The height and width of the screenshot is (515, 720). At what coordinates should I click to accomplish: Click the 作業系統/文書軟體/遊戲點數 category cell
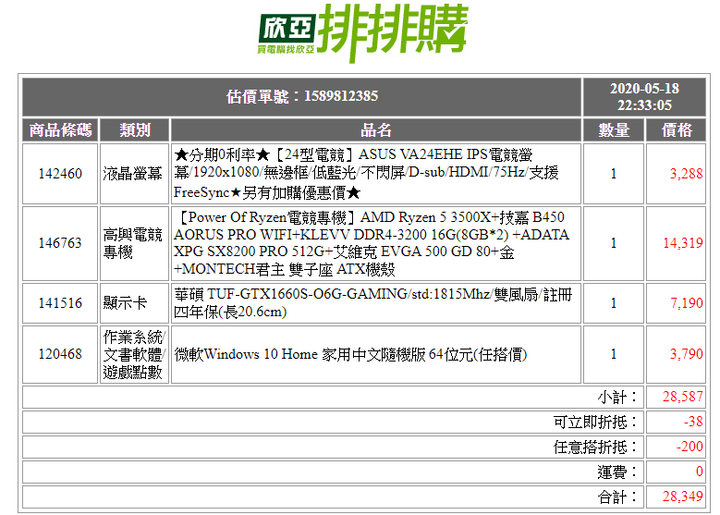pos(134,354)
